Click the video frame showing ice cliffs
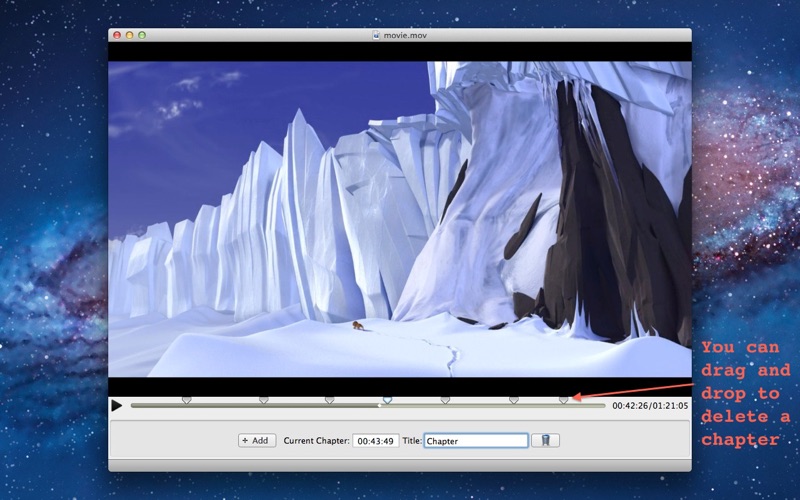The image size is (800, 500). (400, 219)
